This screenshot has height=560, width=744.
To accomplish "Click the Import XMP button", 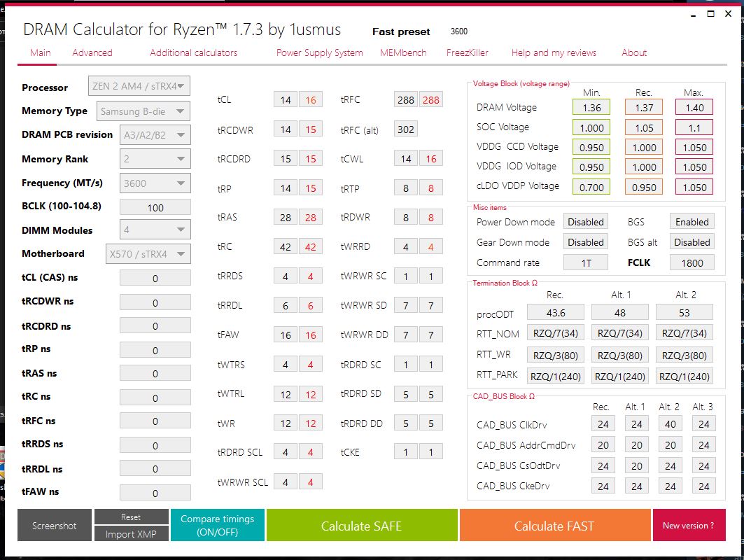I will pos(131,534).
